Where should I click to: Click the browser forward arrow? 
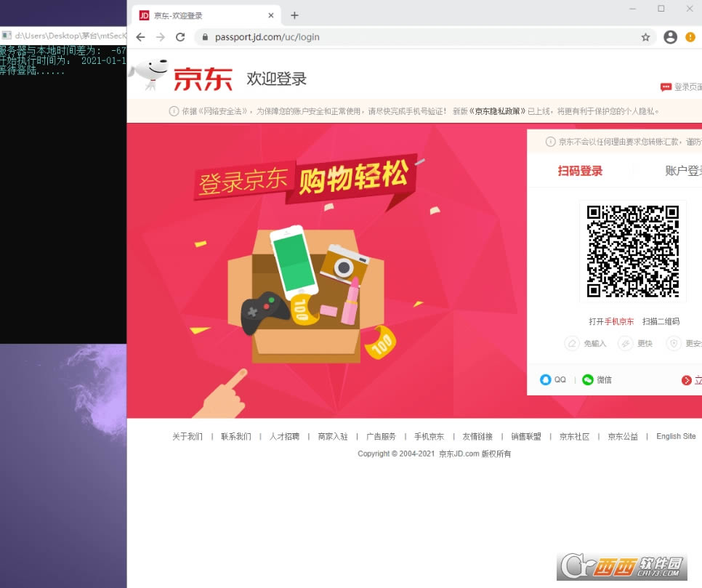161,37
